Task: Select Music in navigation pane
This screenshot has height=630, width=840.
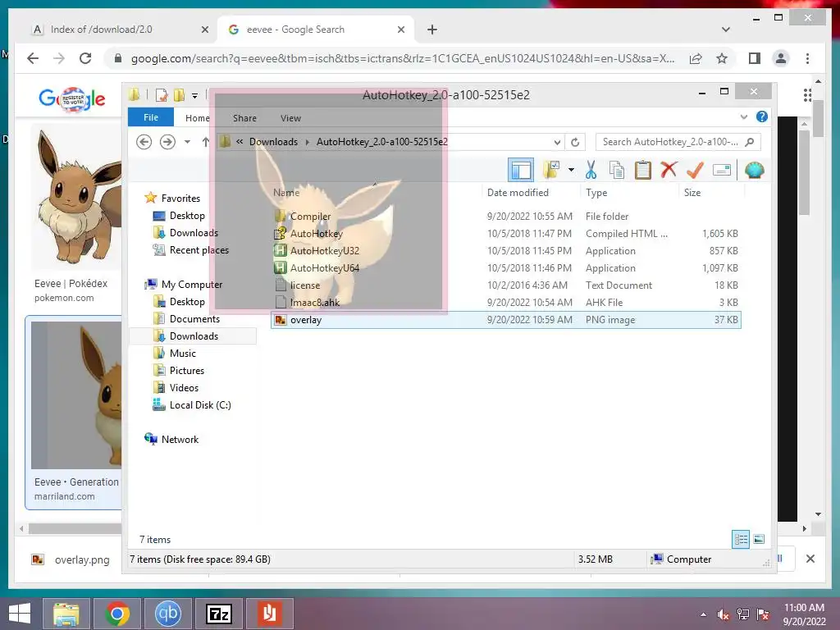Action: pos(183,353)
